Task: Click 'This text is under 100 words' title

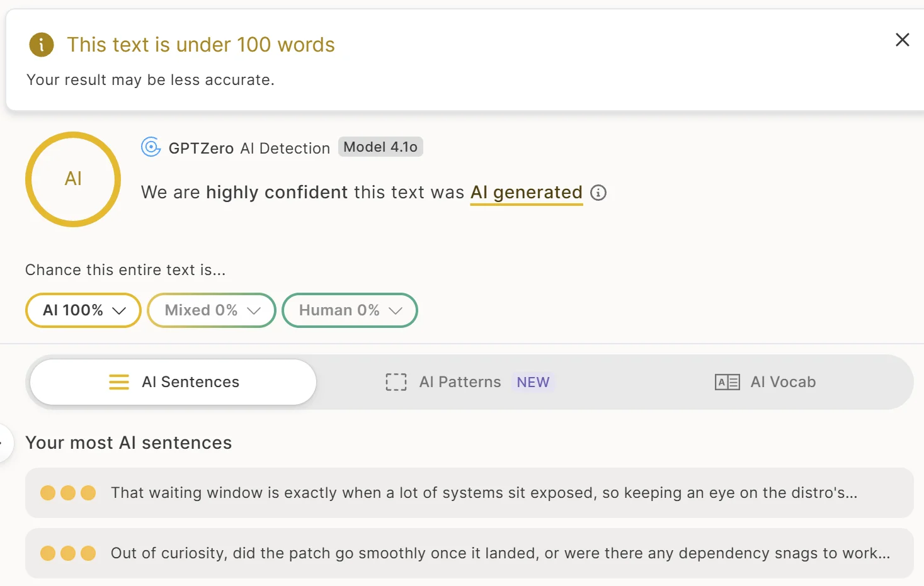Action: click(x=201, y=45)
